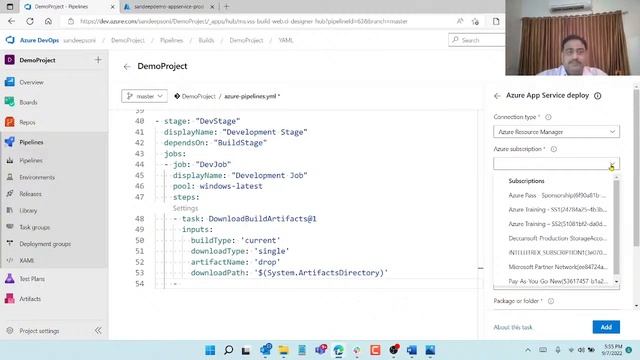Open the Project settings gear icon
Image resolution: width=640 pixels, height=360 pixels.
(10, 331)
